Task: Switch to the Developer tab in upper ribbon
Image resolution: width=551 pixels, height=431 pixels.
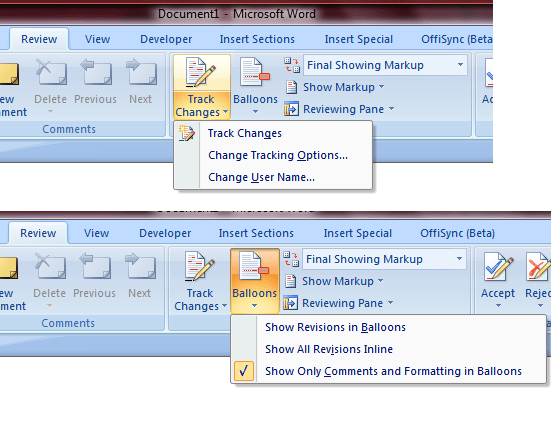Action: tap(166, 39)
